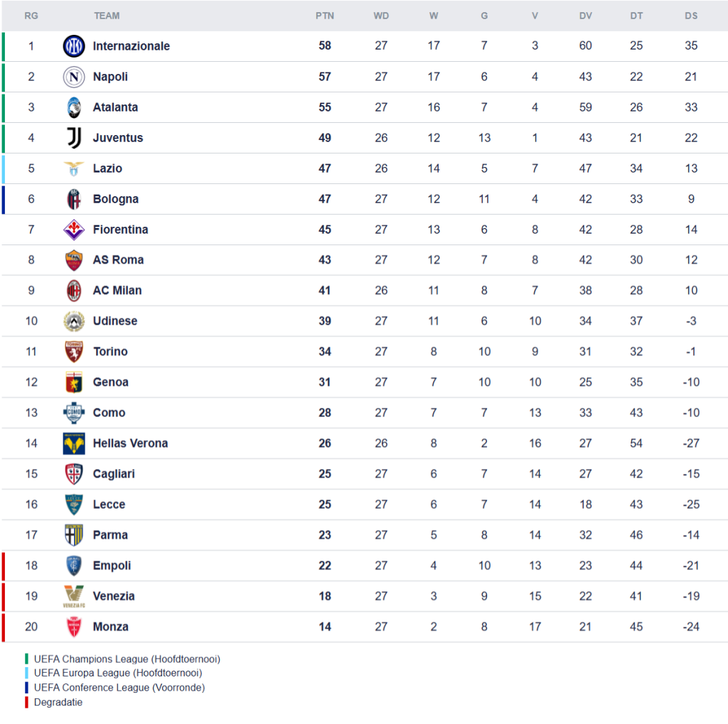Click the Hellas Verona yellow-blue crest
Screen dimensions: 728x724
74,443
